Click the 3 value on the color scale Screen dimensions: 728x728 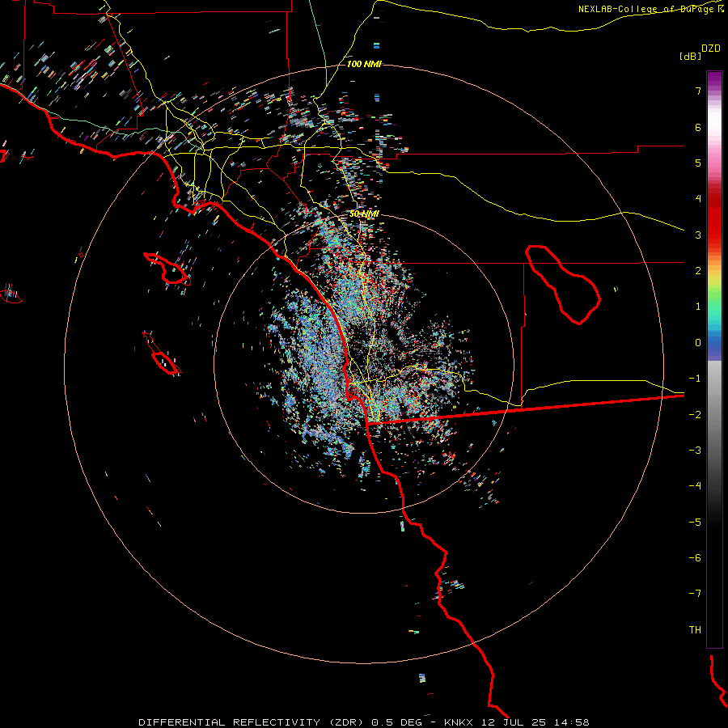698,235
